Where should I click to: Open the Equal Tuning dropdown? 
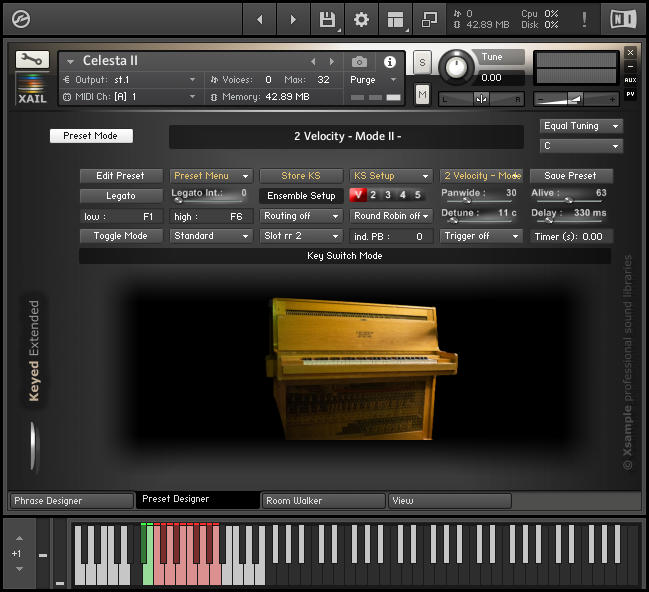581,126
